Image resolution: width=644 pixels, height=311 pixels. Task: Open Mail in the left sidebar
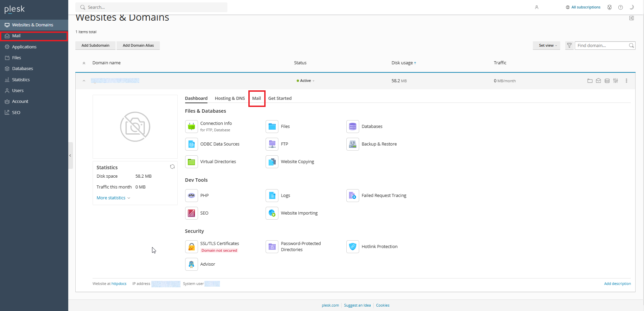(17, 36)
